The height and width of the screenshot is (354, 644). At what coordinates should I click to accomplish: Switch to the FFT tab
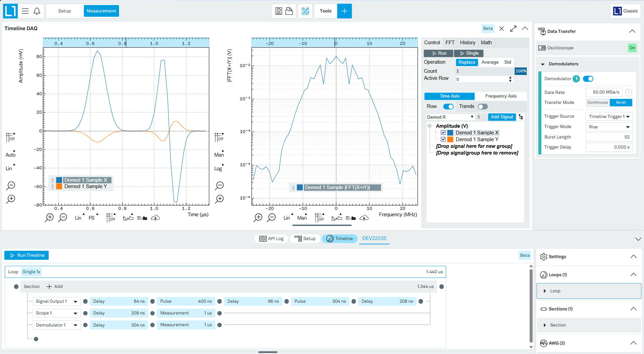pyautogui.click(x=450, y=43)
